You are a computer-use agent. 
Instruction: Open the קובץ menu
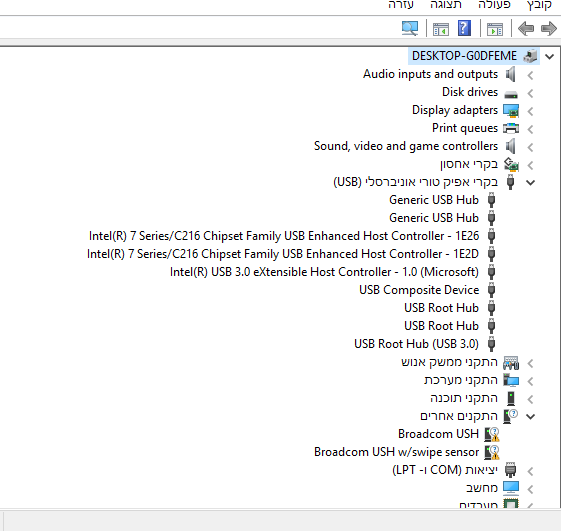tap(539, 5)
